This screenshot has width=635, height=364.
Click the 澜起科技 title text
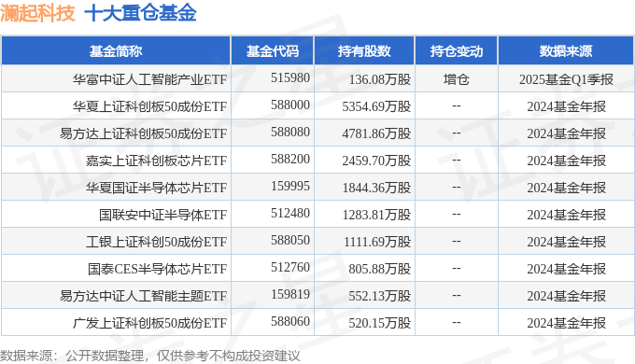point(37,13)
